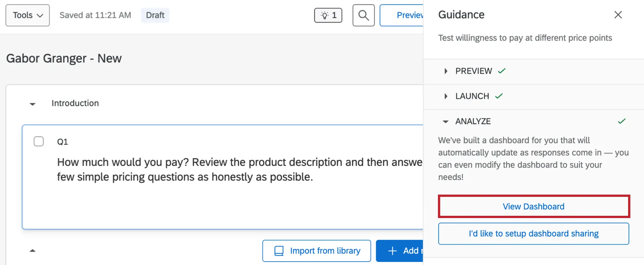Click the survey title Gabor Granger - New
The height and width of the screenshot is (265, 644).
[x=64, y=58]
